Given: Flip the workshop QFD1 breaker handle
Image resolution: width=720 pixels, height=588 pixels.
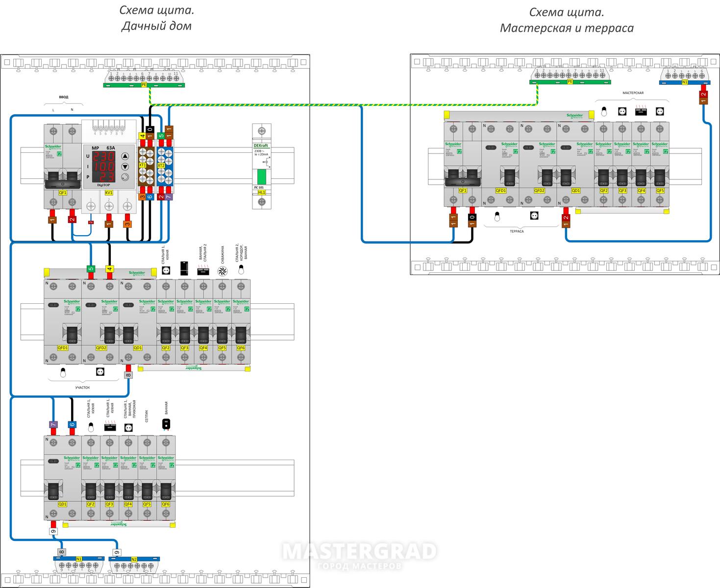Looking at the screenshot, I should point(510,178).
